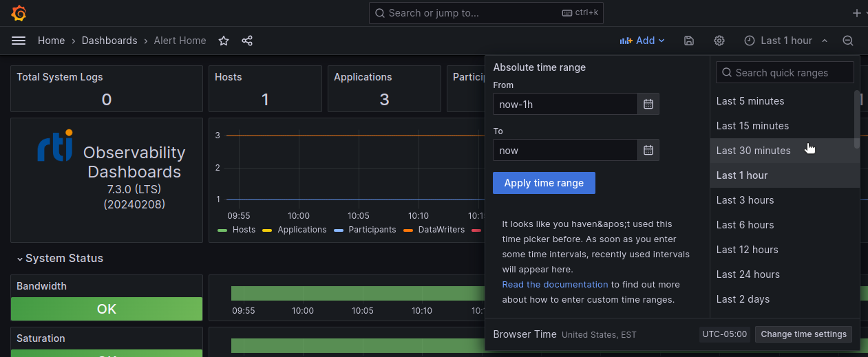The height and width of the screenshot is (357, 868).
Task: Share the dashboard via share icon
Action: (247, 41)
